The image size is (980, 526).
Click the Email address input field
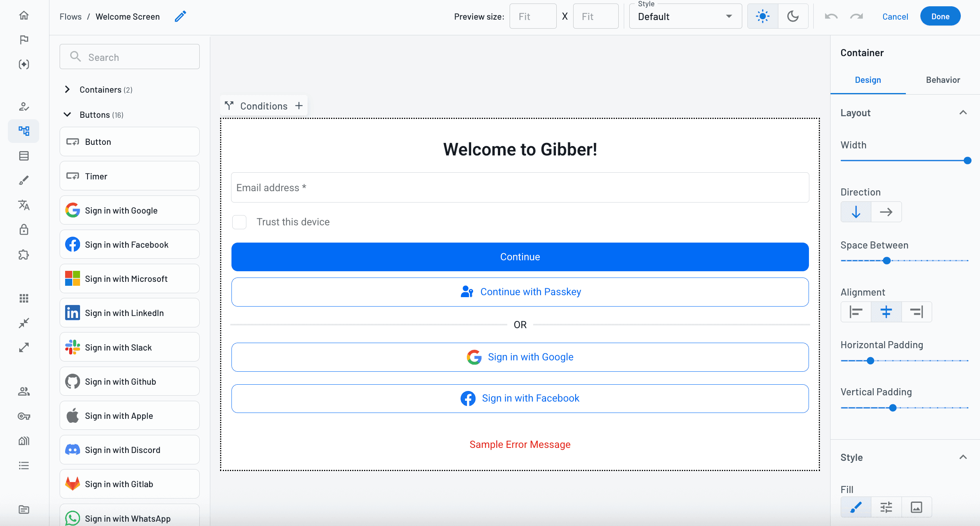point(520,188)
